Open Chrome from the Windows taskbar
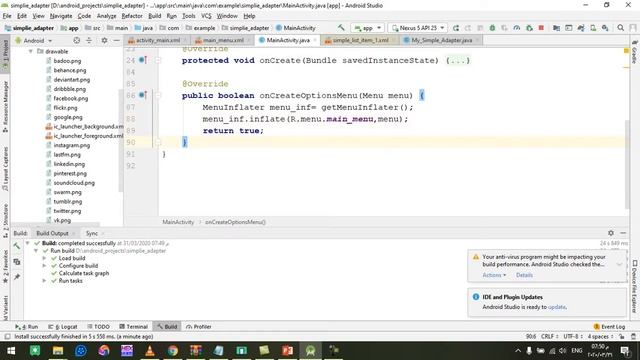Screen dimensions: 640x360 (x=173, y=351)
